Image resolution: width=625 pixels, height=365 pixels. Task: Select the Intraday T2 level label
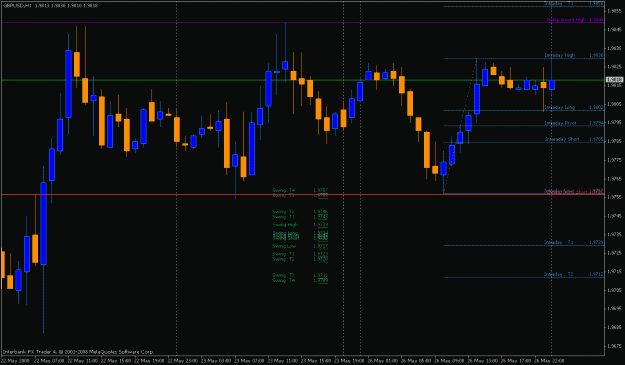tap(558, 274)
